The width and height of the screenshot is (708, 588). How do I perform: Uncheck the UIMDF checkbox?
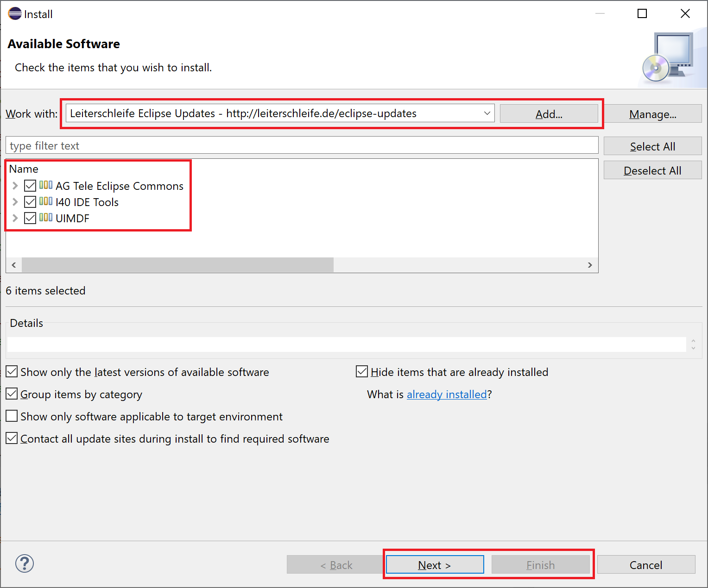click(30, 218)
